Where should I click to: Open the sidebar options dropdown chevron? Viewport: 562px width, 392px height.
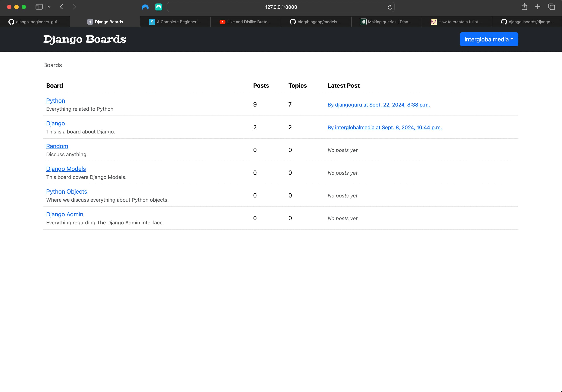[x=49, y=7]
